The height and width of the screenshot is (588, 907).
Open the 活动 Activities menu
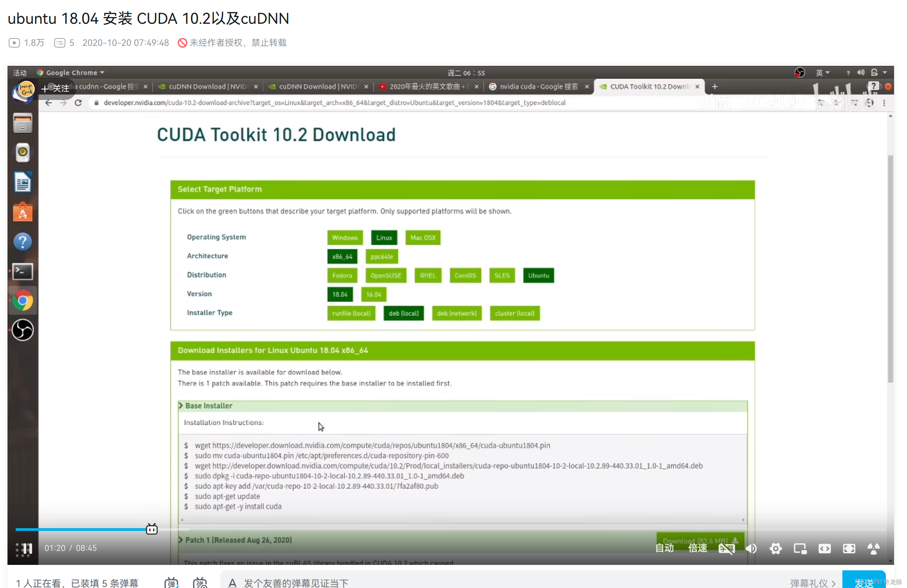(x=20, y=73)
